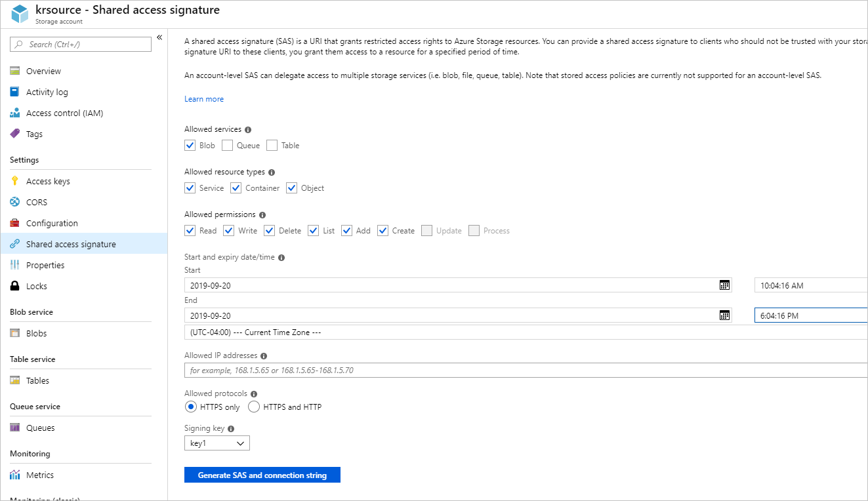Click the Access keys key icon

pyautogui.click(x=14, y=180)
